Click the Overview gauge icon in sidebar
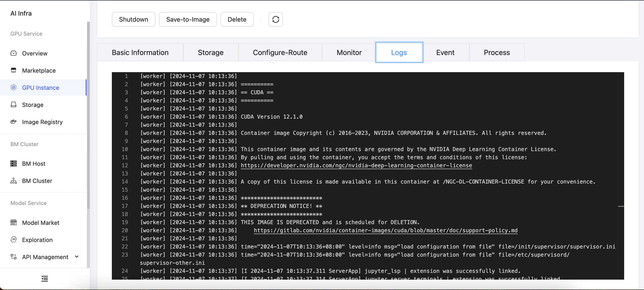Screen dimensions: 644x290 (x=14, y=53)
